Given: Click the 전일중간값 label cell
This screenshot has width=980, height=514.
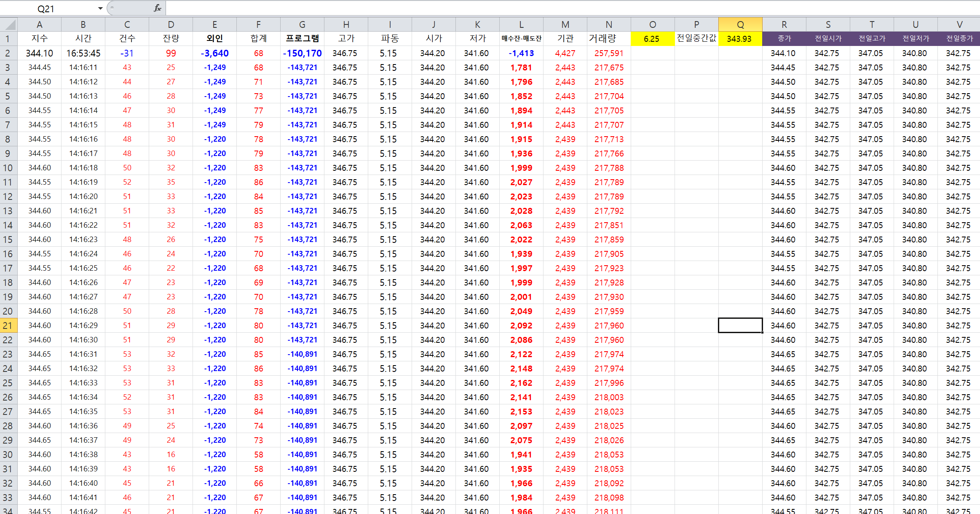Looking at the screenshot, I should coord(696,38).
